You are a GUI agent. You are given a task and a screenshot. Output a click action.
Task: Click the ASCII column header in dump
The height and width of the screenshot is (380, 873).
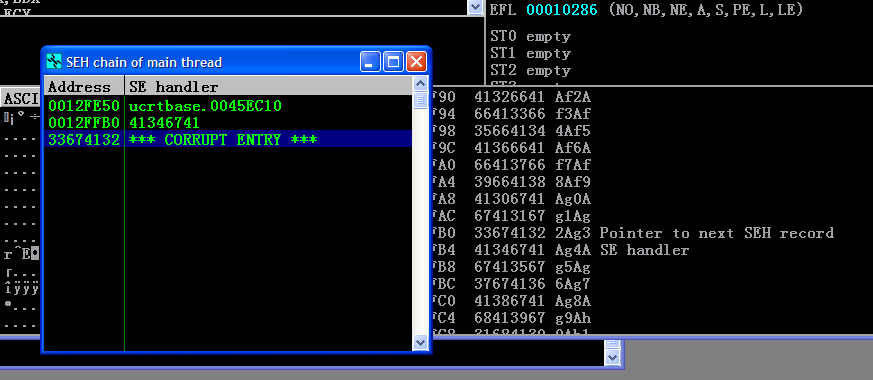[21, 98]
